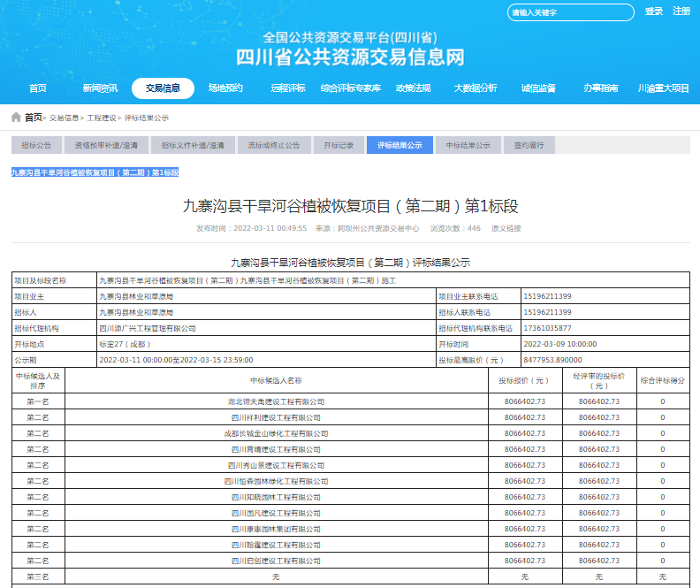700x588 pixels.
Task: Click the 注册 register link
Action: pyautogui.click(x=681, y=11)
